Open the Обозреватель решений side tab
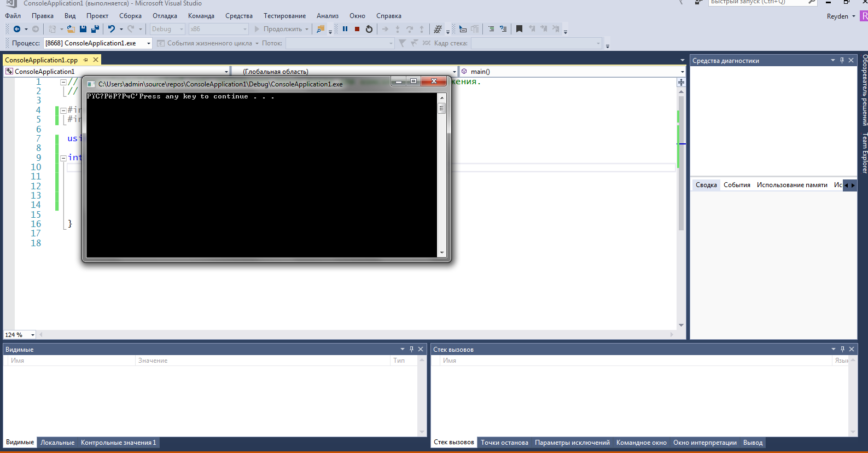This screenshot has width=868, height=453. (864, 90)
